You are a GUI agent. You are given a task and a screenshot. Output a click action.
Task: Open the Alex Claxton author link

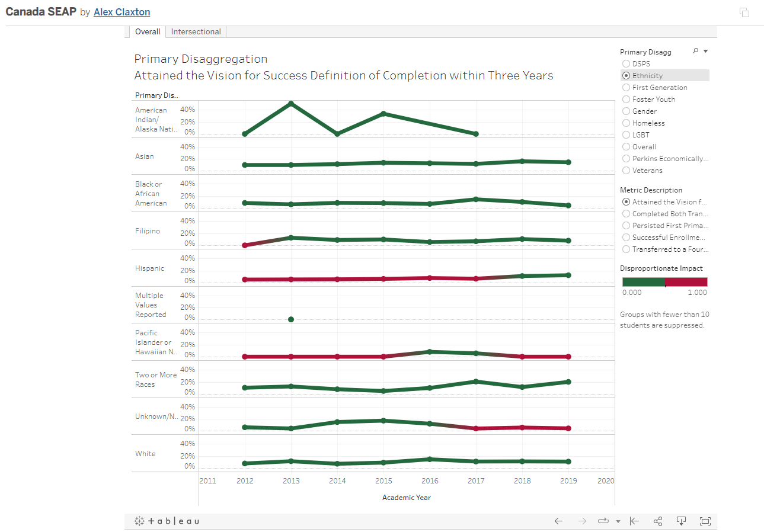[122, 12]
